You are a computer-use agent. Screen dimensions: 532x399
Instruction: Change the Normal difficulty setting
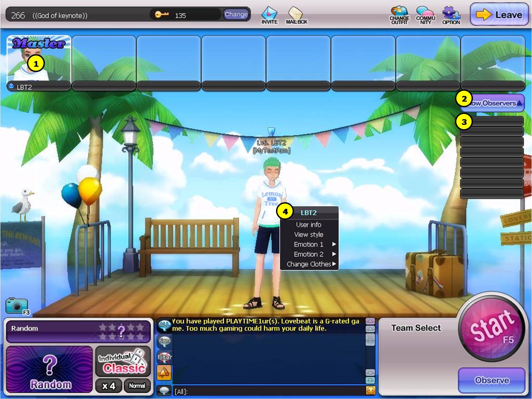[x=137, y=386]
